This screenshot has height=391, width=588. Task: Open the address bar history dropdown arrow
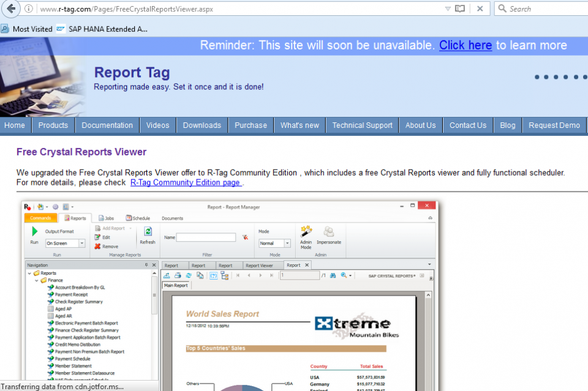[x=447, y=9]
